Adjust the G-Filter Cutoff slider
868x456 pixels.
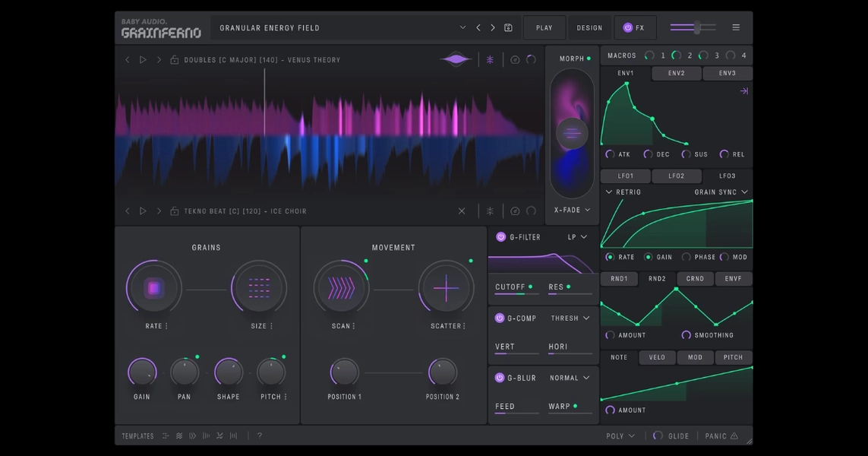[516, 293]
